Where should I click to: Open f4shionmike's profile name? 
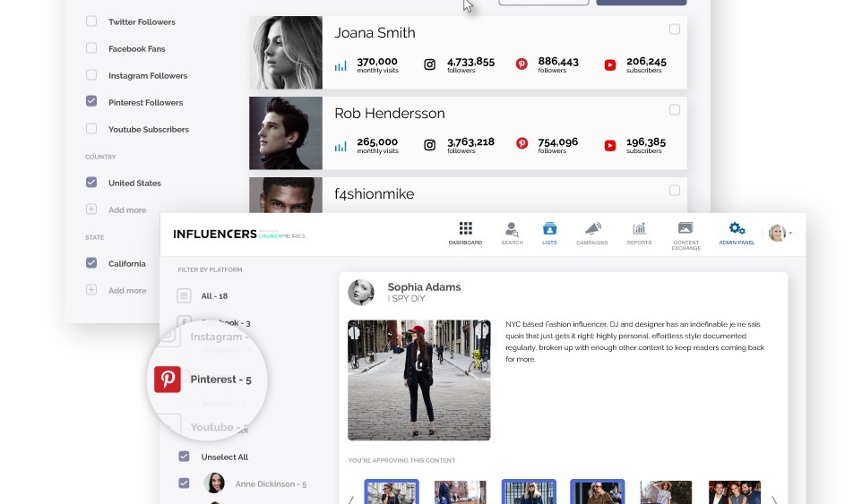coord(374,193)
